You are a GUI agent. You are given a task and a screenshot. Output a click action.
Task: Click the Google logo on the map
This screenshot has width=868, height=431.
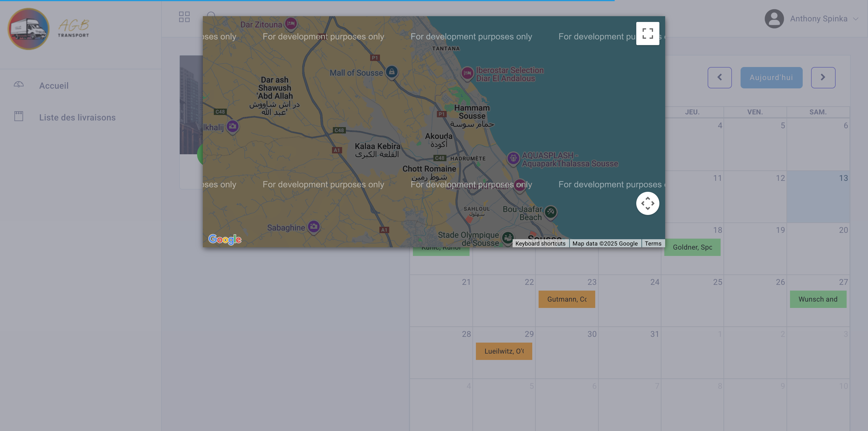225,239
